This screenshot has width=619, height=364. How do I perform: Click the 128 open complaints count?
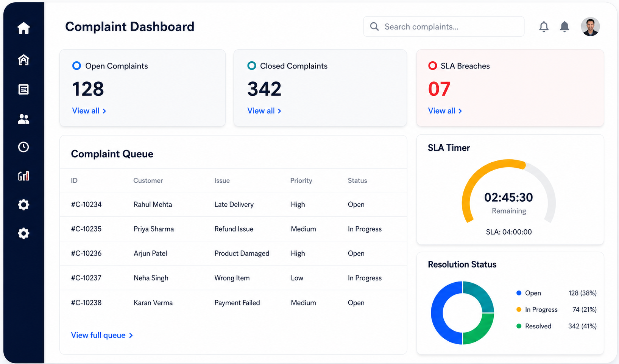88,89
